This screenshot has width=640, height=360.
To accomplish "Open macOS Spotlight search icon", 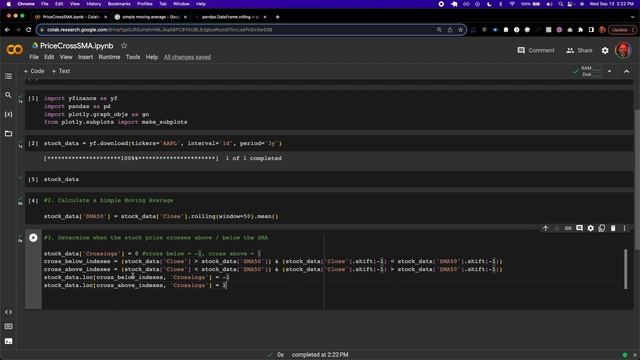I will [560, 4].
